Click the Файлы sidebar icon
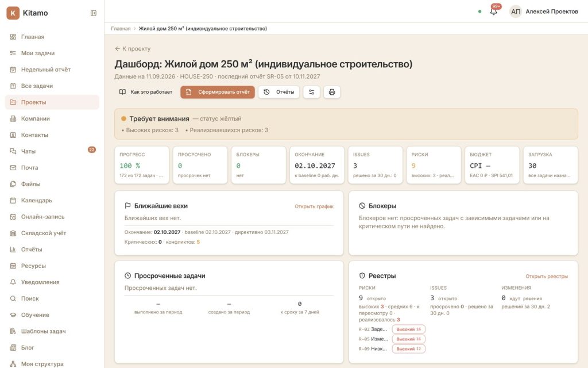 pyautogui.click(x=13, y=184)
